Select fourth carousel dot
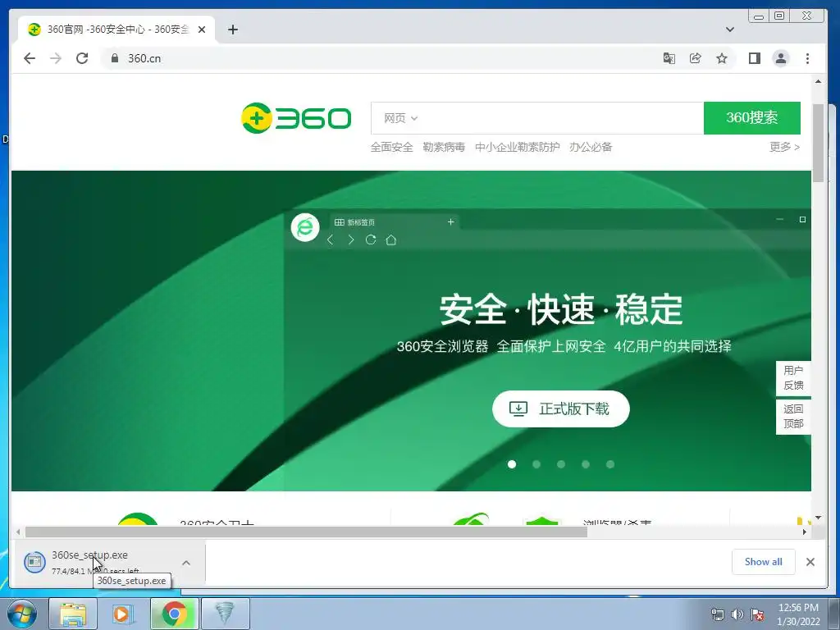The image size is (840, 630). click(x=586, y=464)
